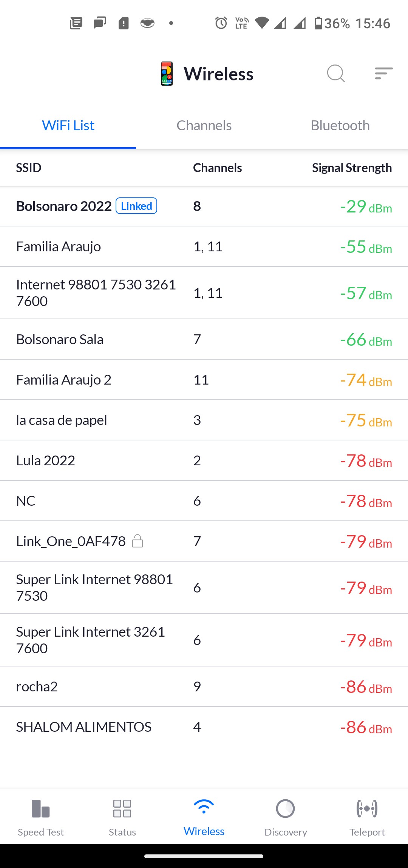Open the Discovery circle icon
The image size is (408, 868).
pyautogui.click(x=286, y=809)
